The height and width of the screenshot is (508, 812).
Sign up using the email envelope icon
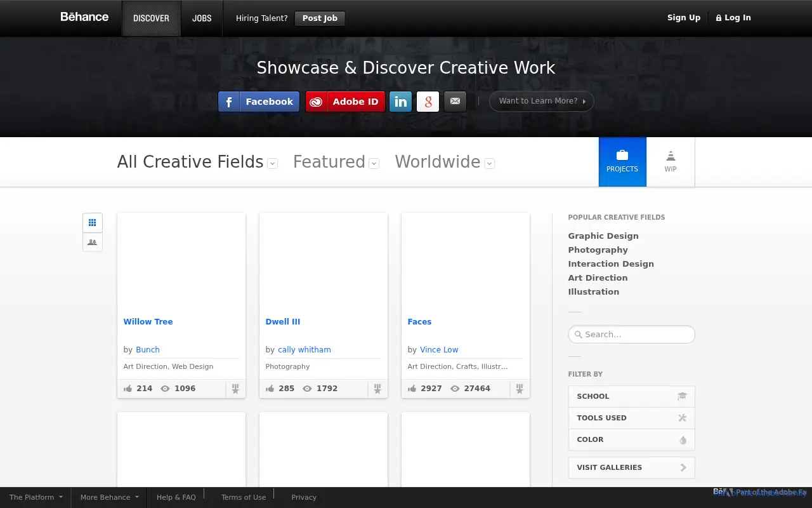455,102
